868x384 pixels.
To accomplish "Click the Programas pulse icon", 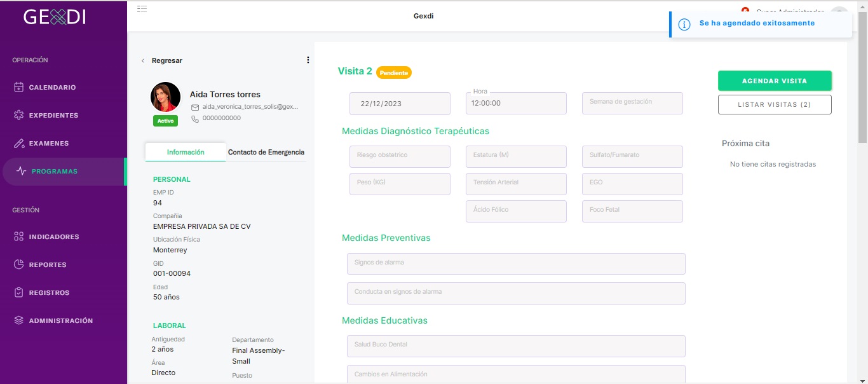I will coord(22,171).
